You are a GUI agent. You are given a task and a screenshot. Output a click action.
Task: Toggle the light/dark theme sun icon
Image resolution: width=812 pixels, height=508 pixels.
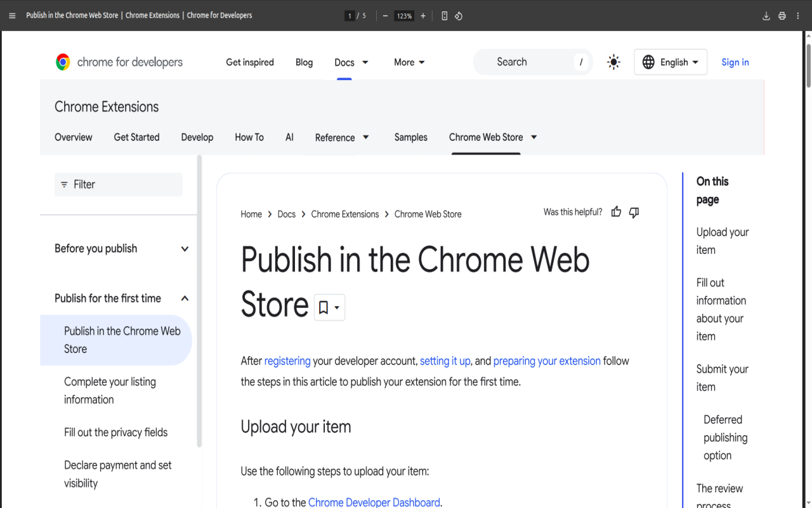click(x=613, y=62)
